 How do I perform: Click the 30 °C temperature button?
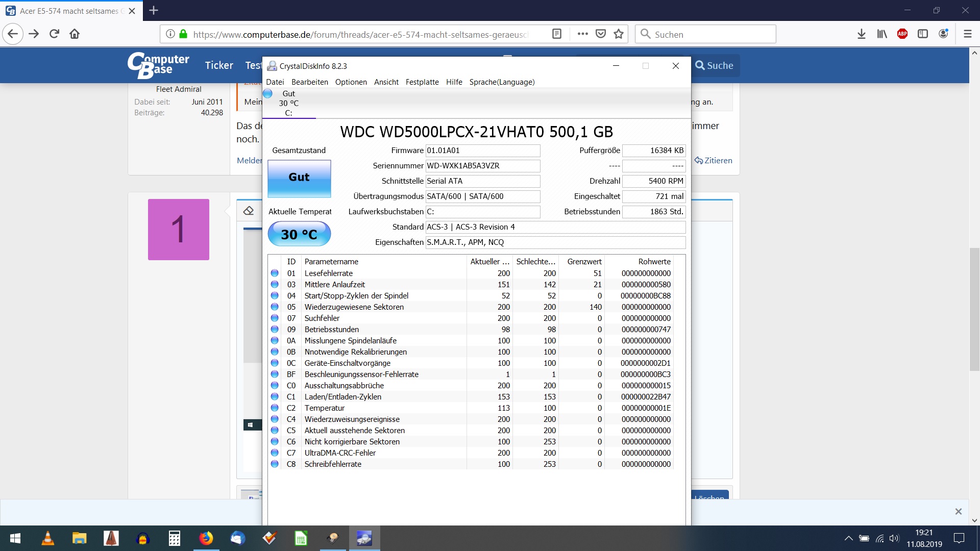coord(299,234)
